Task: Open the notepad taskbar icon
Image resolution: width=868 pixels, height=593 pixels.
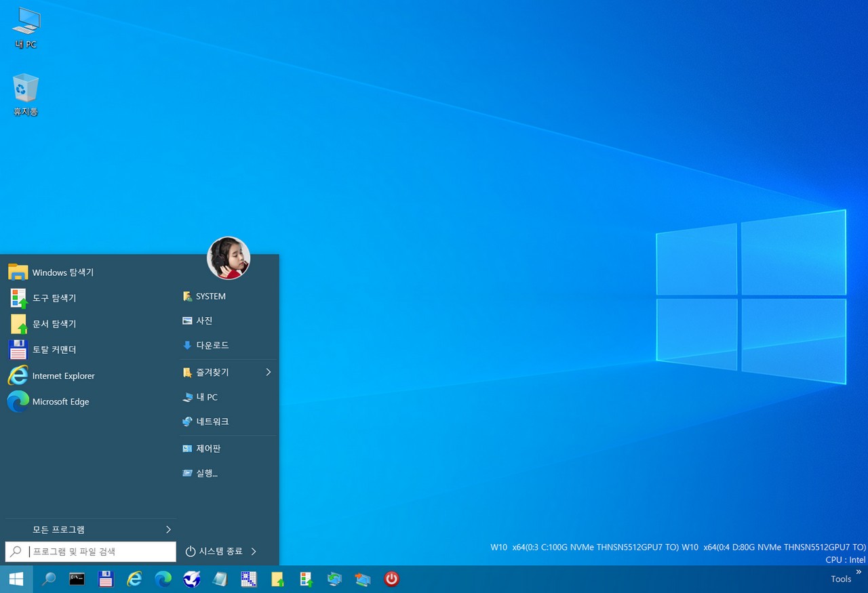Action: 220,579
